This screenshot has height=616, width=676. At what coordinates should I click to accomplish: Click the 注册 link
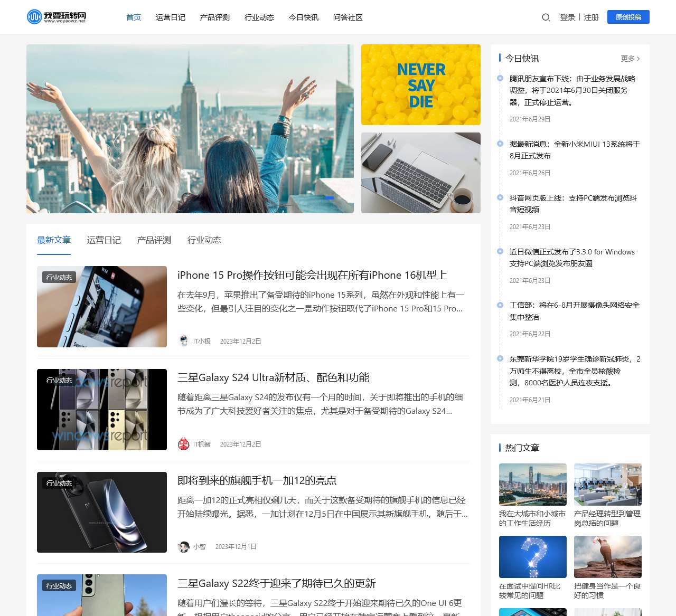[x=591, y=17]
